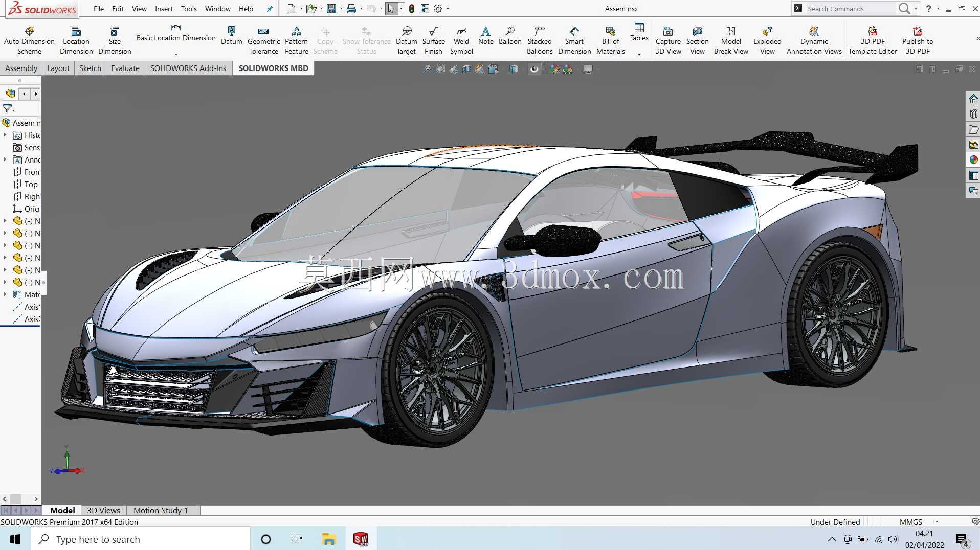Toggle the Hide/Show Items eye button
The height and width of the screenshot is (550, 980).
tap(534, 69)
